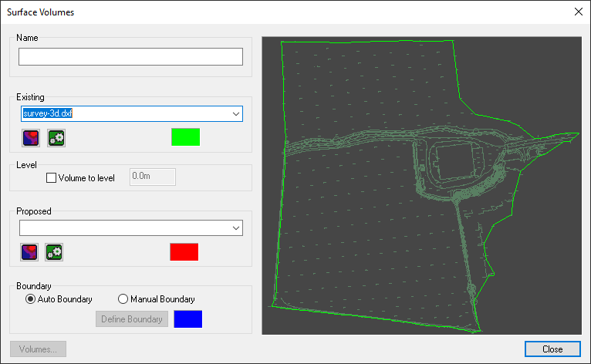This screenshot has width=591, height=364.
Task: Choose the Manual Boundary radio option
Action: pos(123,299)
